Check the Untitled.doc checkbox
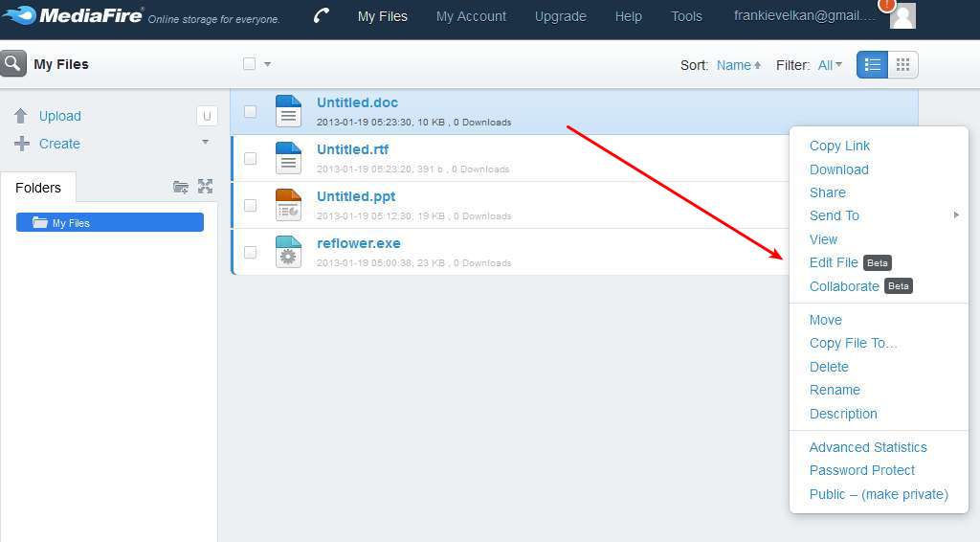This screenshot has height=542, width=980. click(250, 112)
